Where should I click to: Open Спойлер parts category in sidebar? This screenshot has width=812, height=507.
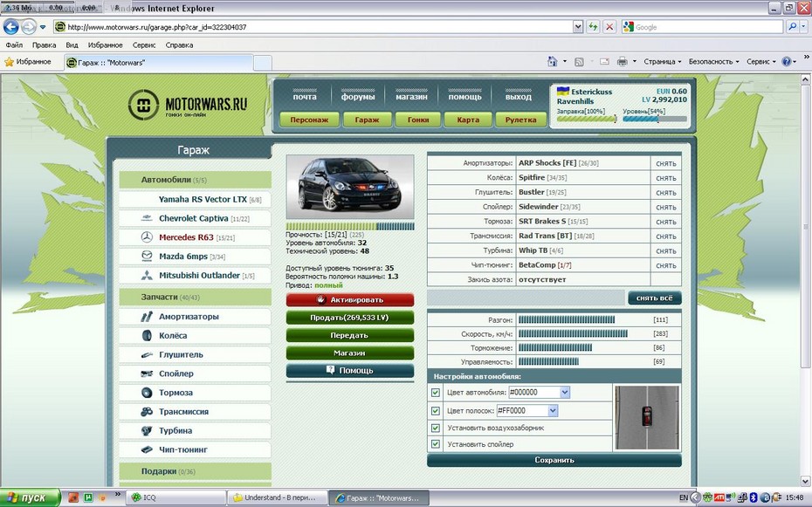[x=196, y=373]
